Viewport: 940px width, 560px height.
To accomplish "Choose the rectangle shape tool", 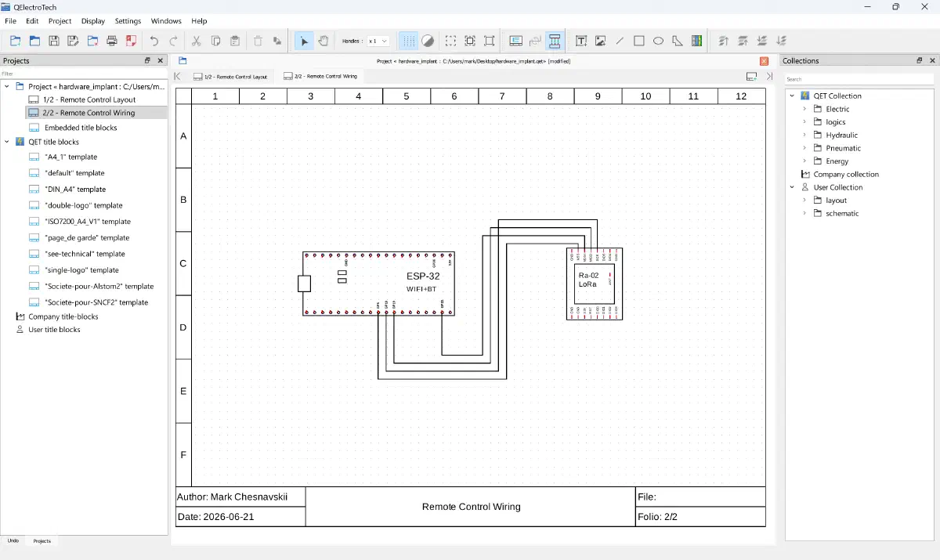I will (x=639, y=41).
